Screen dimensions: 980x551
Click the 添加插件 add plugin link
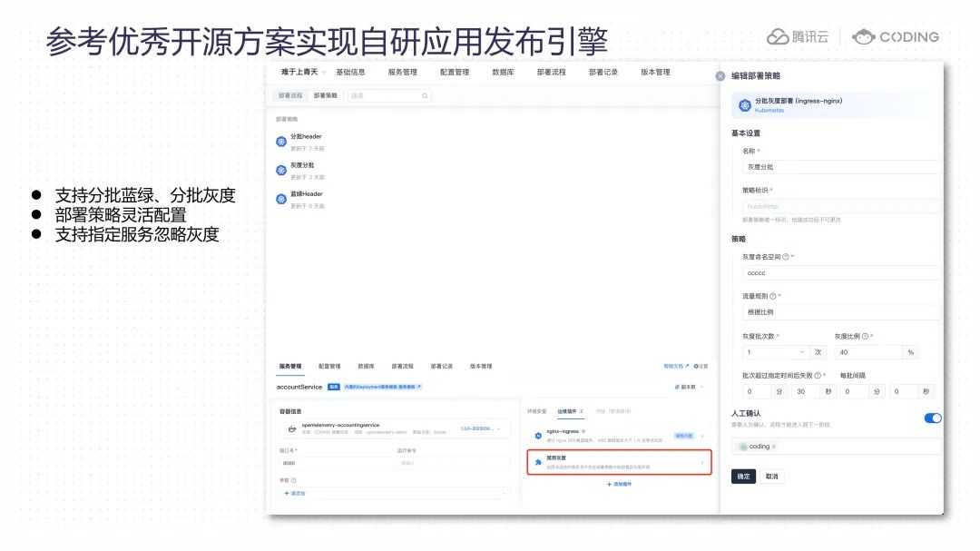pos(619,484)
